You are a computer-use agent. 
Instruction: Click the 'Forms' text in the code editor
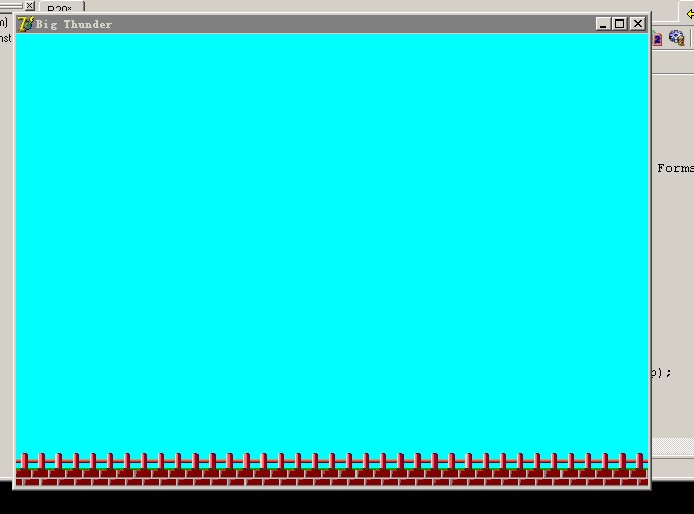pyautogui.click(x=675, y=168)
